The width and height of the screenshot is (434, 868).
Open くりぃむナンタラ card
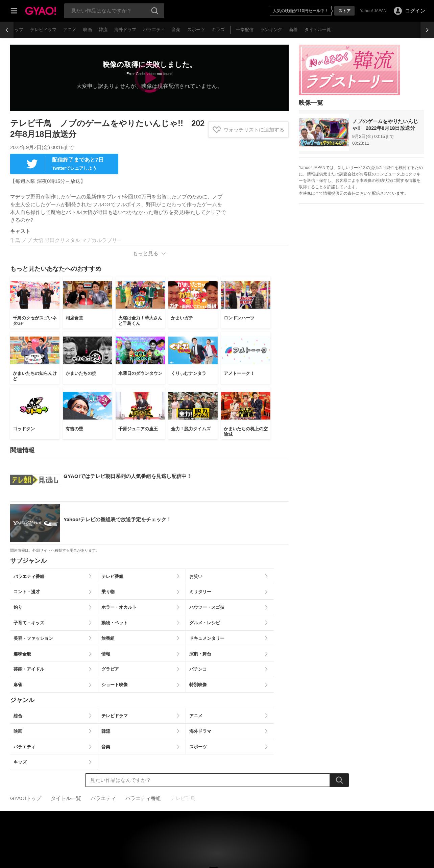(193, 358)
